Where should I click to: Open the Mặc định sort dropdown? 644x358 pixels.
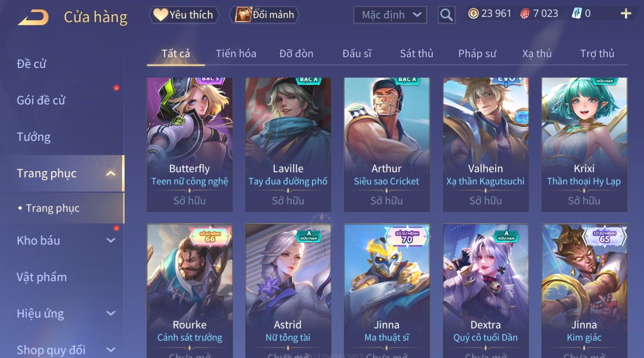click(390, 15)
